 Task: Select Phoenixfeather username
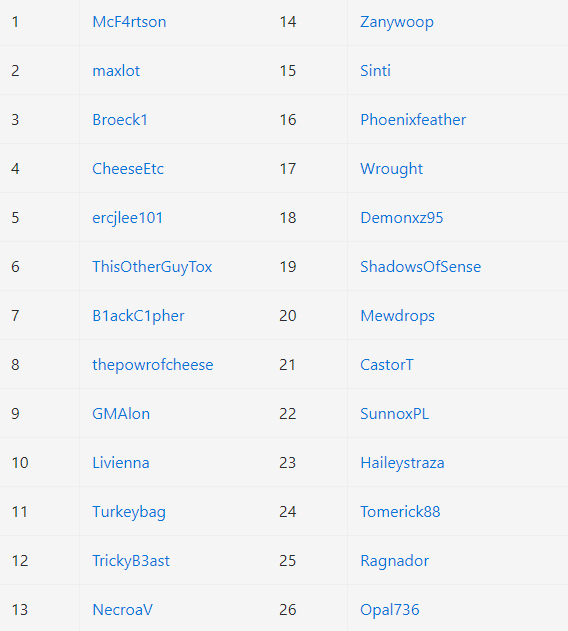(x=413, y=120)
